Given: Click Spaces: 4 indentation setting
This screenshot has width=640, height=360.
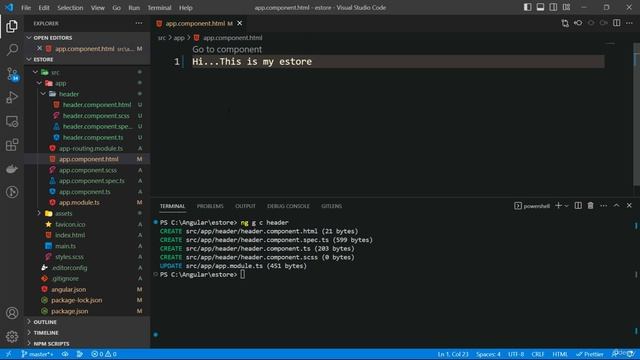Looking at the screenshot, I should [488, 354].
